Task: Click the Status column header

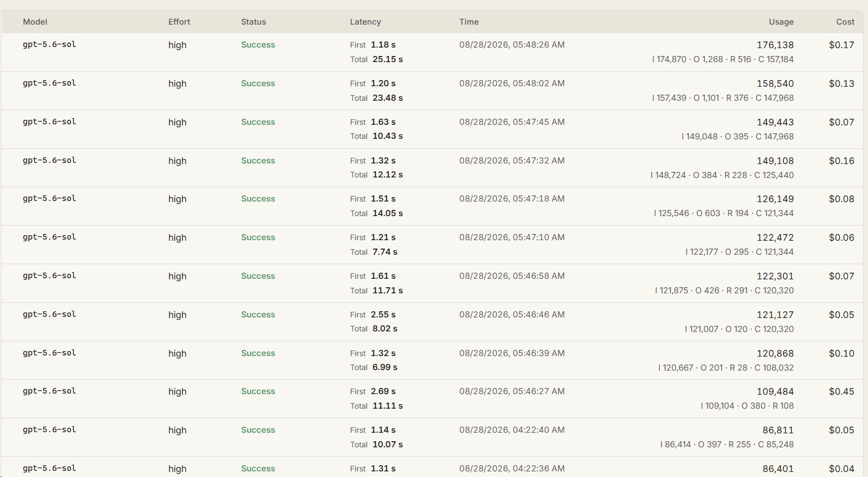Action: tap(254, 22)
